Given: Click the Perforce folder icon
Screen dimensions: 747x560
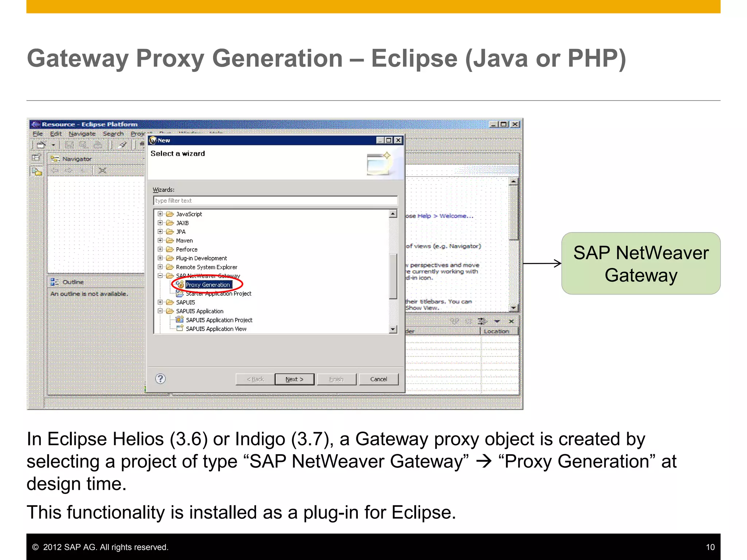Looking at the screenshot, I should 170,249.
